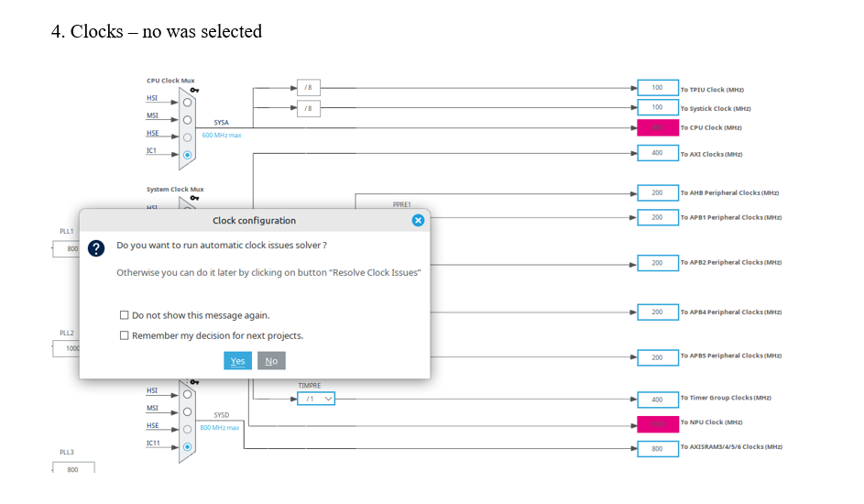Click the TPIU Clock frequency field
The width and height of the screenshot is (864, 504).
pos(658,88)
